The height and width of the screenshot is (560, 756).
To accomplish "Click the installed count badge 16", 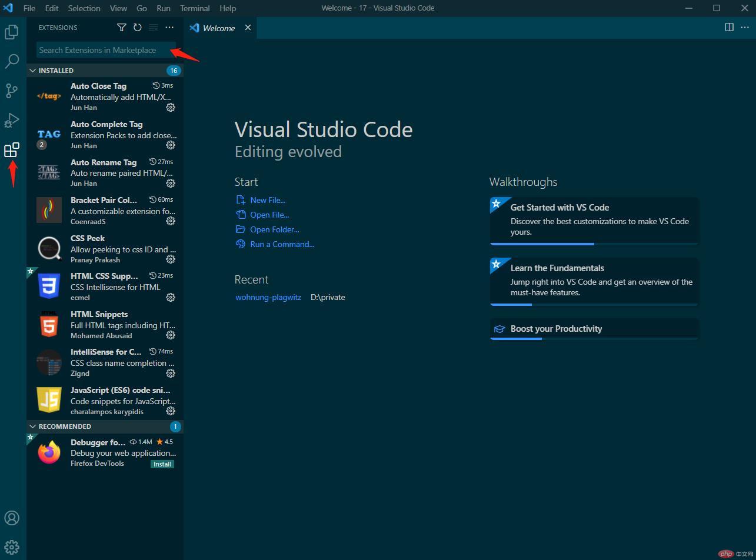I will (173, 71).
